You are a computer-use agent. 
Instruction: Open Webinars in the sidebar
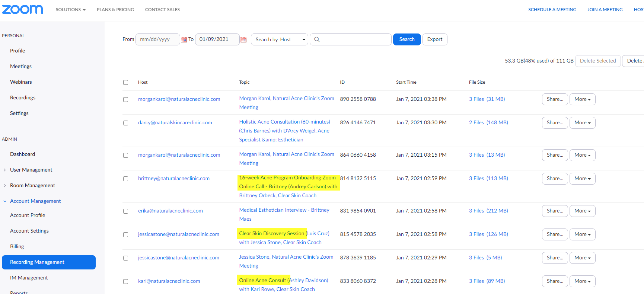[21, 82]
